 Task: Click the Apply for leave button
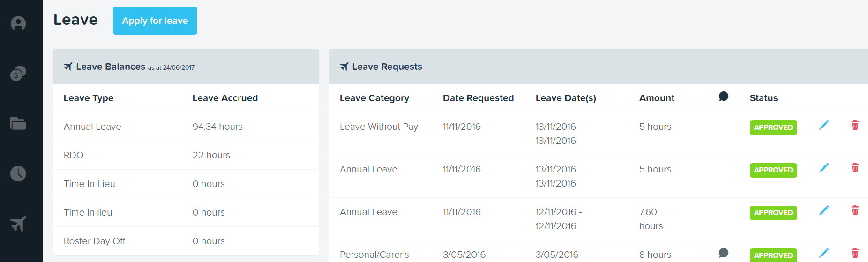[x=155, y=21]
